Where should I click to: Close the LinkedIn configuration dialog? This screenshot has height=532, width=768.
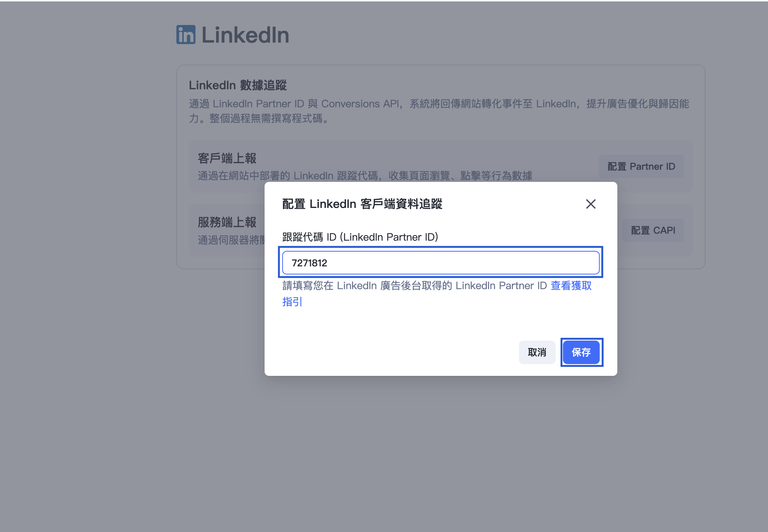pos(591,204)
